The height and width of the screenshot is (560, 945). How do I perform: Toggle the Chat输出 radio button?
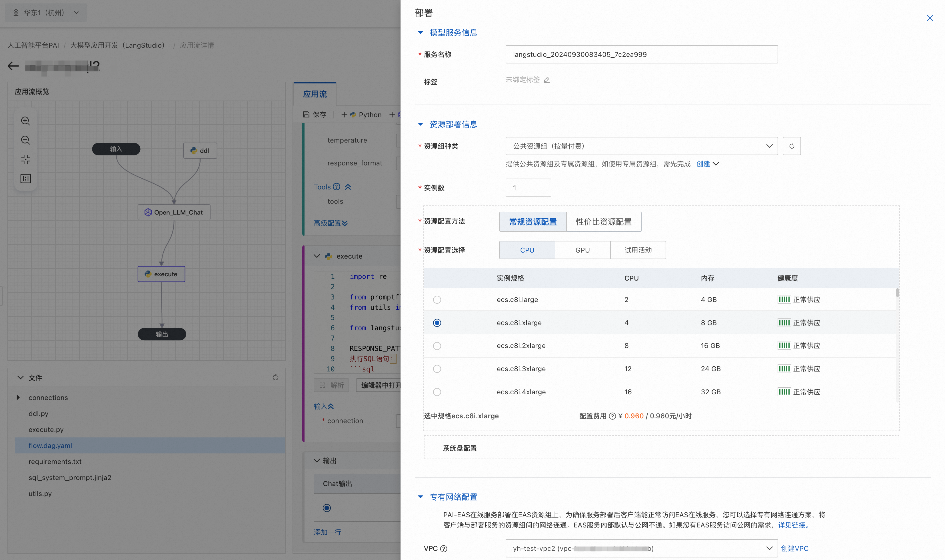pos(327,508)
